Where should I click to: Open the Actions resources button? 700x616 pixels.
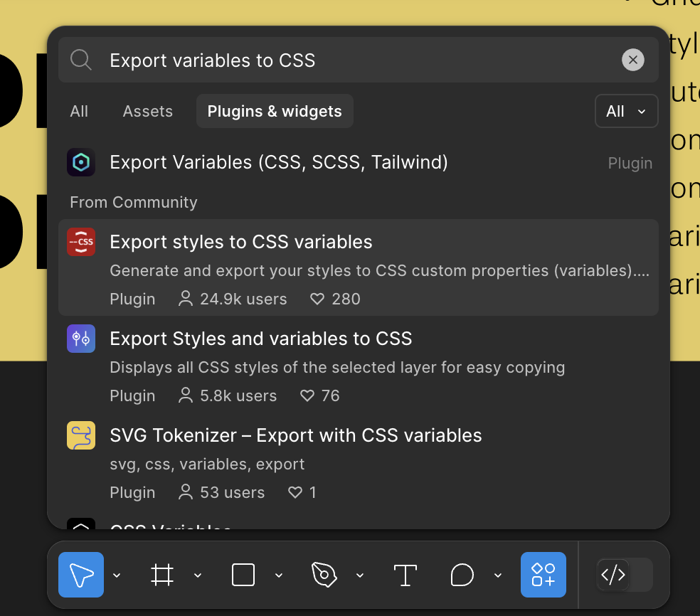543,575
